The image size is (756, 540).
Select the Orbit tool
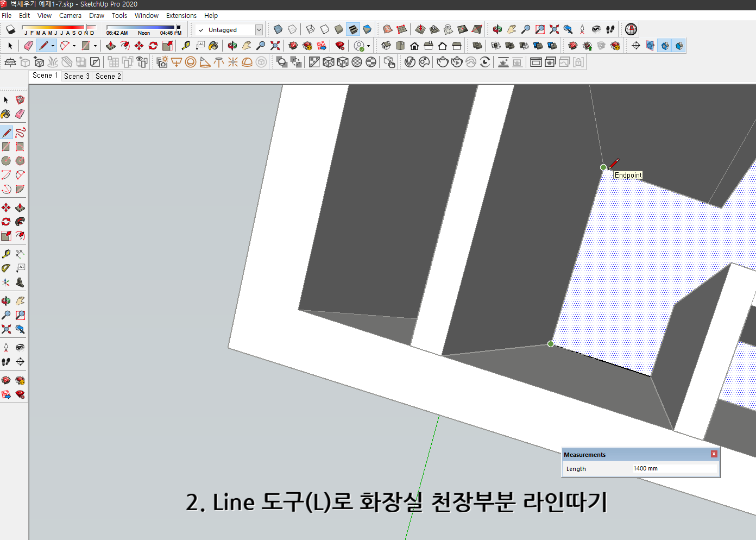(x=231, y=46)
